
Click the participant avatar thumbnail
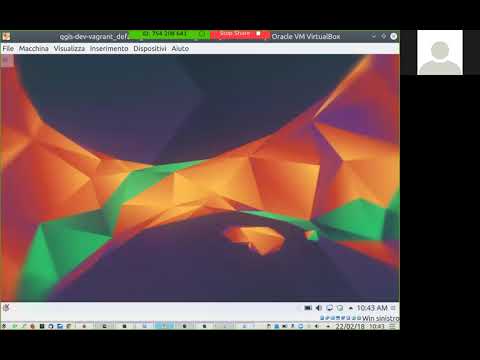coord(440,52)
